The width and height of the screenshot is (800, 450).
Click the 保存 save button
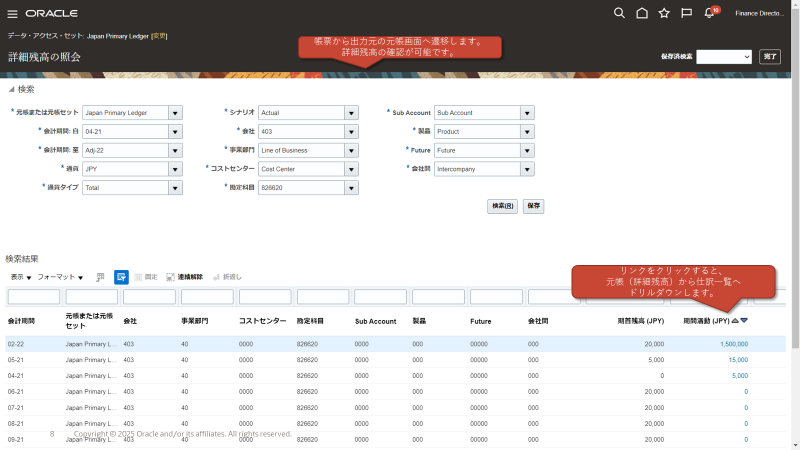(533, 206)
